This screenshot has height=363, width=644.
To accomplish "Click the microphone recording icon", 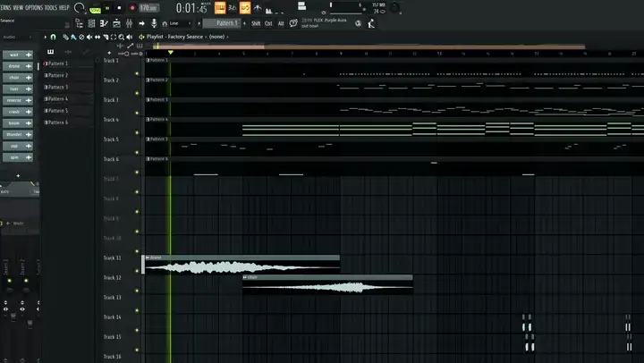I will tap(154, 23).
